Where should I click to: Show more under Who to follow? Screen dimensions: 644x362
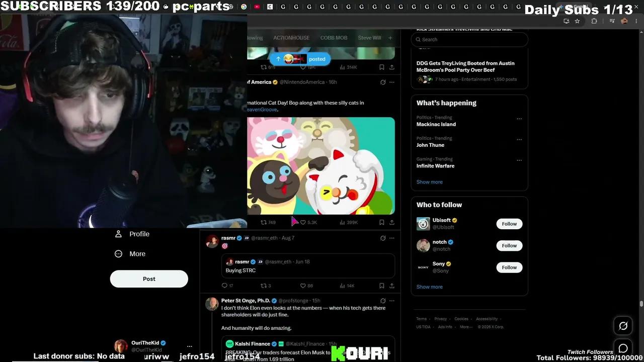(430, 287)
